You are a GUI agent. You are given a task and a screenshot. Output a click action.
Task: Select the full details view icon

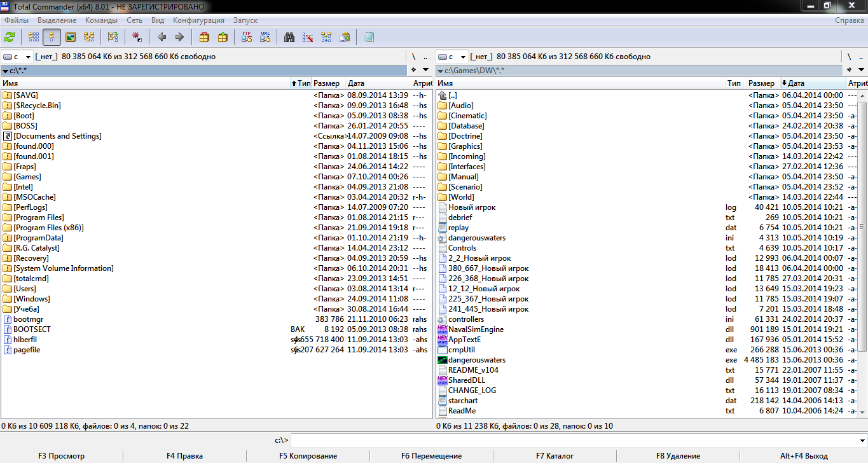(x=52, y=38)
